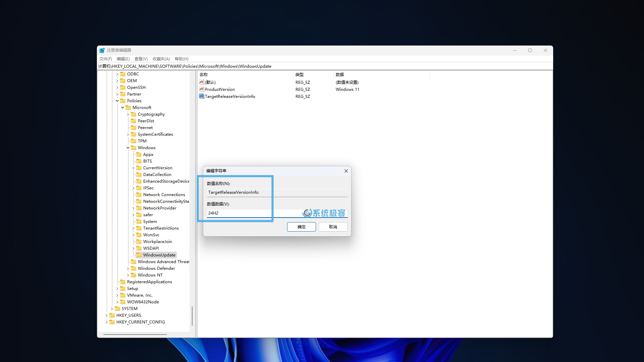Image resolution: width=644 pixels, height=362 pixels.
Task: Click the SYSTEM hive folder icon
Action: [117, 309]
